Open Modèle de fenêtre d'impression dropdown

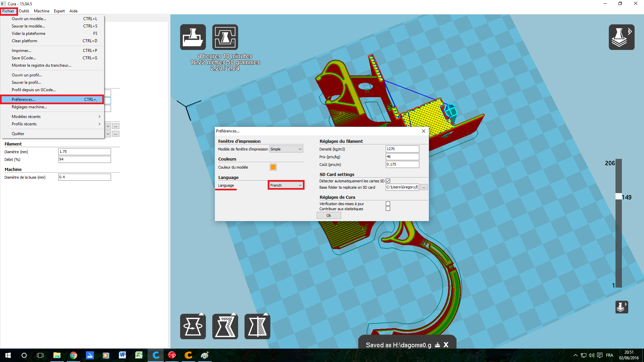point(286,149)
